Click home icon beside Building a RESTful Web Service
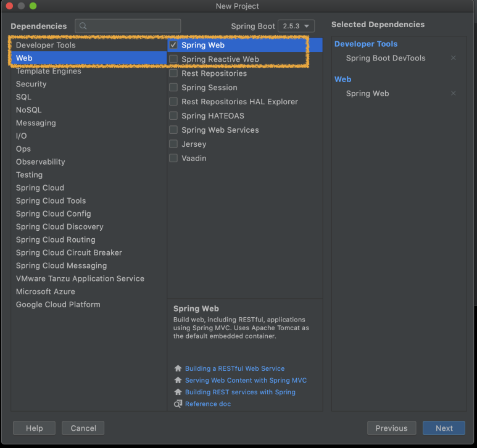This screenshot has width=477, height=448. tap(178, 368)
